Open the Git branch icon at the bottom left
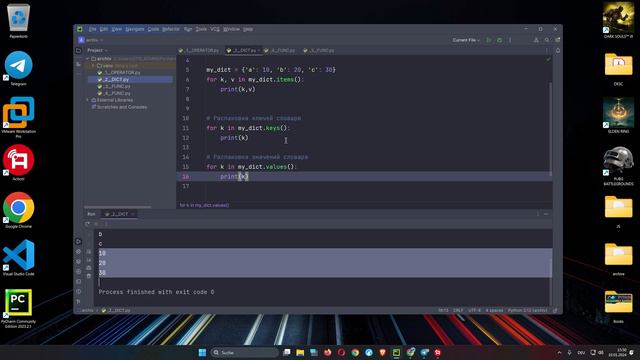 [x=78, y=302]
